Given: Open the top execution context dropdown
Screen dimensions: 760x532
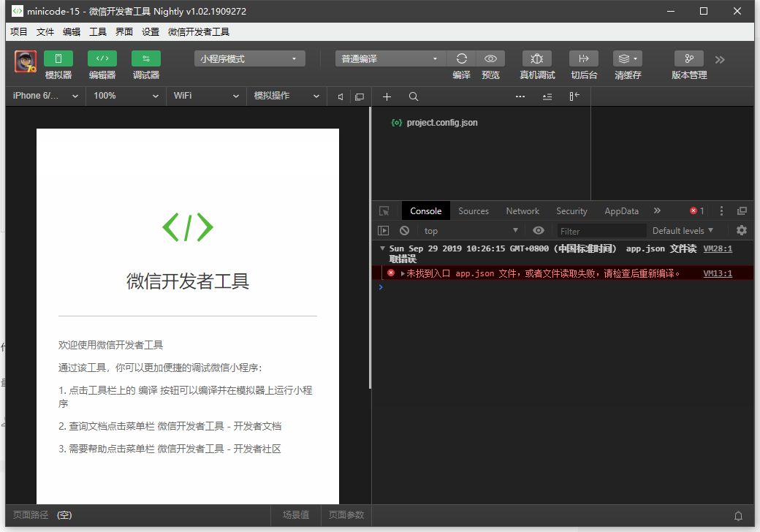Looking at the screenshot, I should tap(470, 231).
